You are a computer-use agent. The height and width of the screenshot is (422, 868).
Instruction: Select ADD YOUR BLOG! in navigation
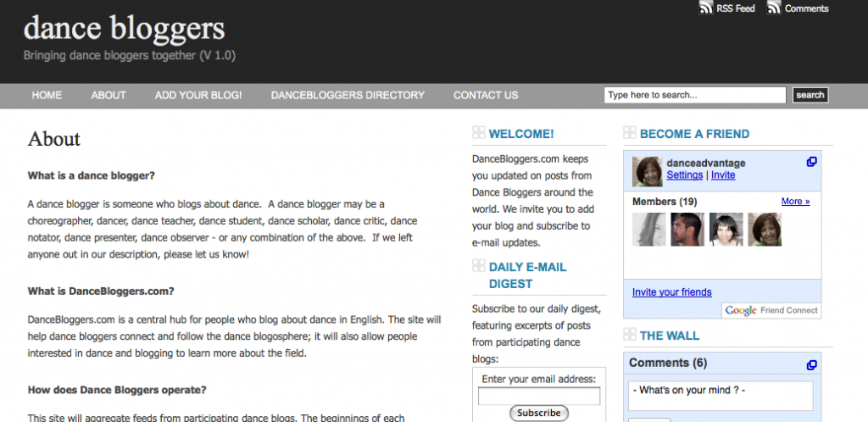tap(198, 95)
